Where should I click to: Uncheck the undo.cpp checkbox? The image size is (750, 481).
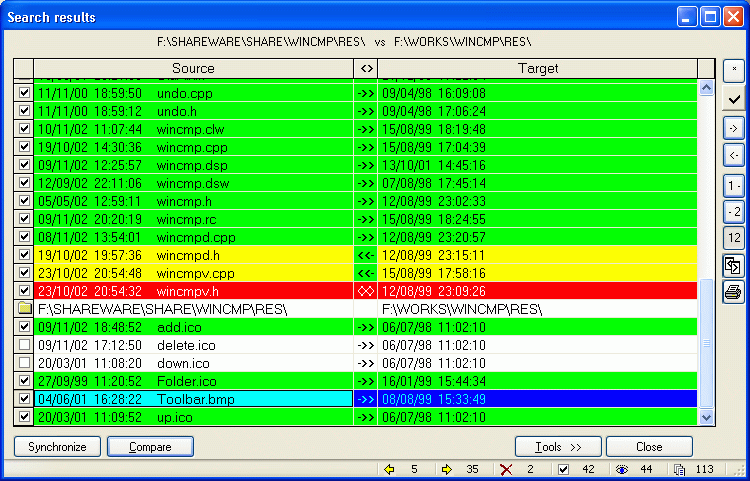[24, 93]
